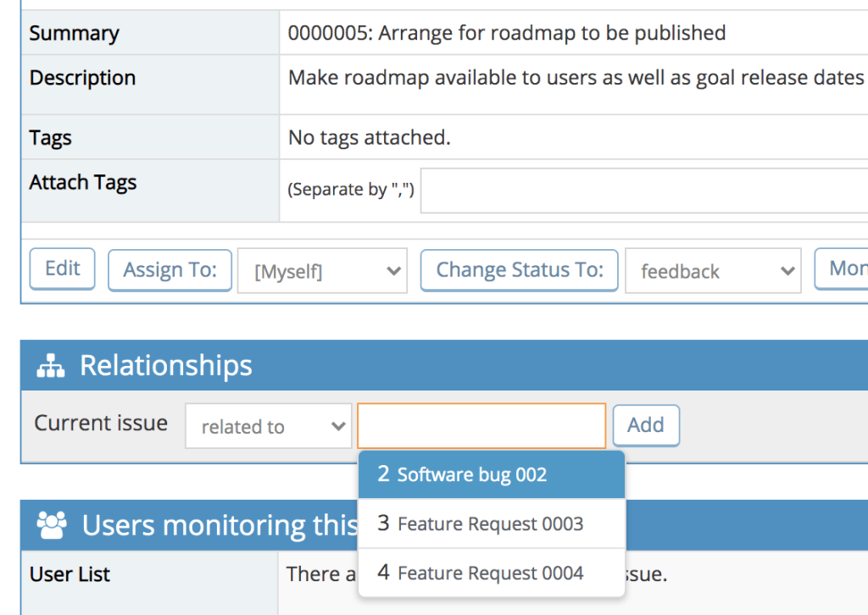Expand the feedback status dropdown

713,271
